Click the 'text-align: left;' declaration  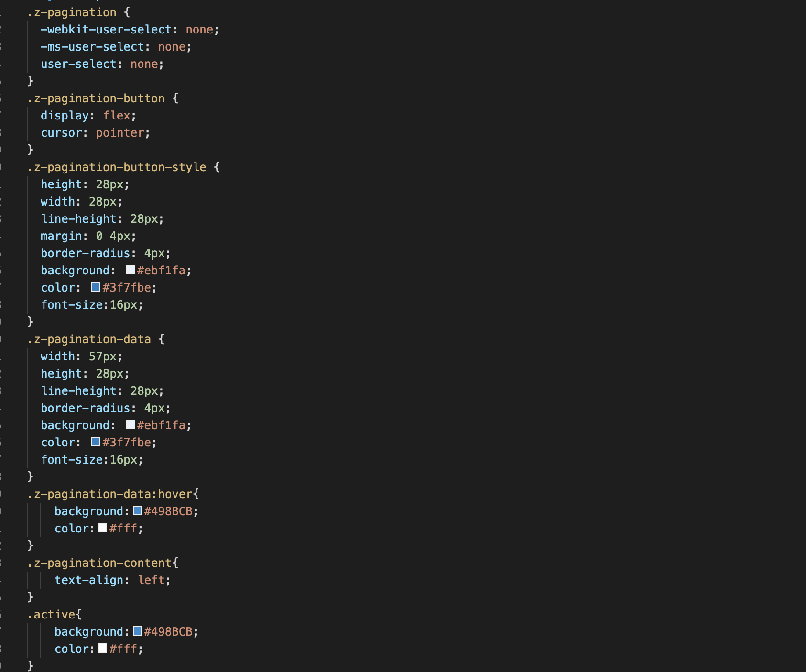coord(113,580)
